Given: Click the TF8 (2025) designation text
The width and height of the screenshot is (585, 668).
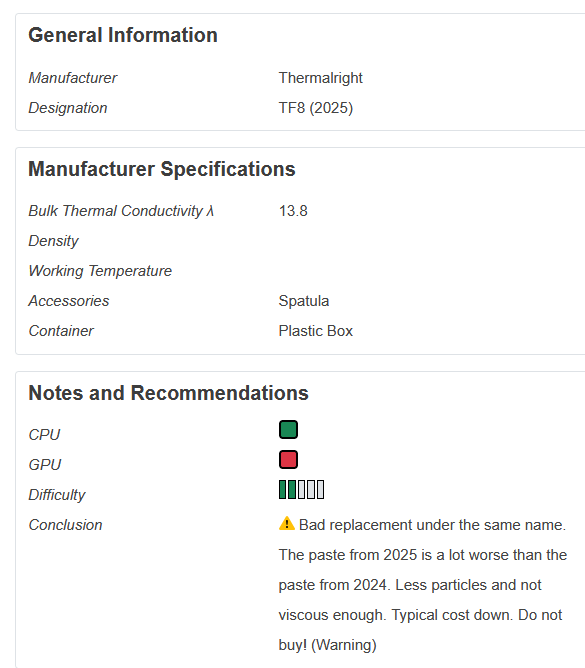Looking at the screenshot, I should coord(316,108).
